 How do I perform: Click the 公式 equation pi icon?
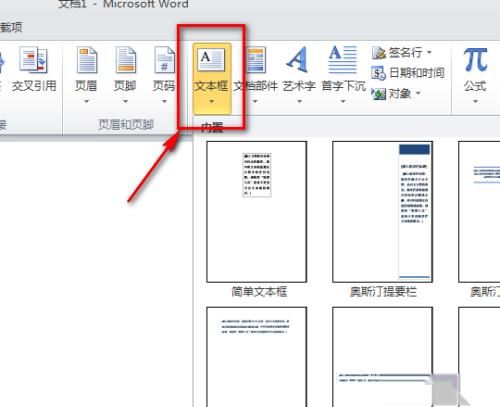(475, 60)
